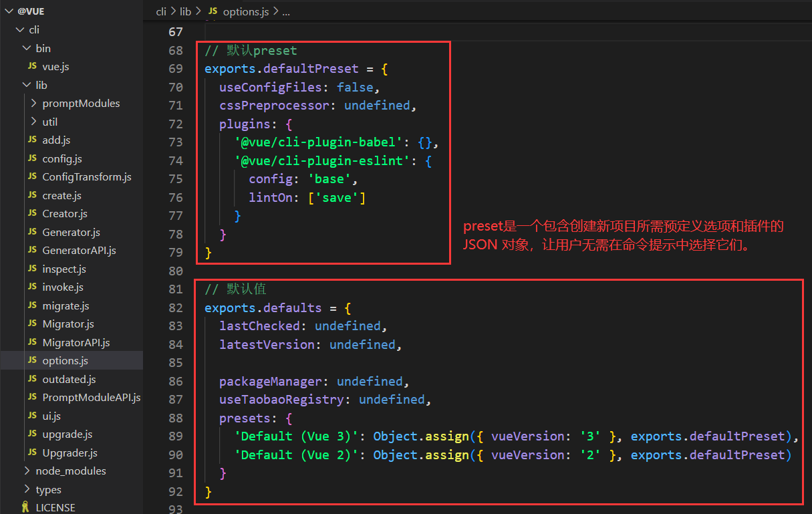Click line number 69 in the gutter

pos(176,69)
